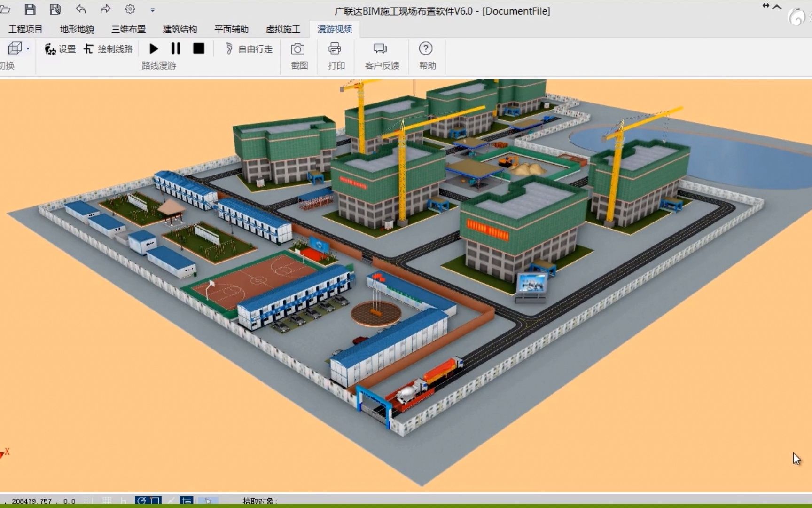The height and width of the screenshot is (508, 812).
Task: Click the Undo arrow icon
Action: coord(80,9)
